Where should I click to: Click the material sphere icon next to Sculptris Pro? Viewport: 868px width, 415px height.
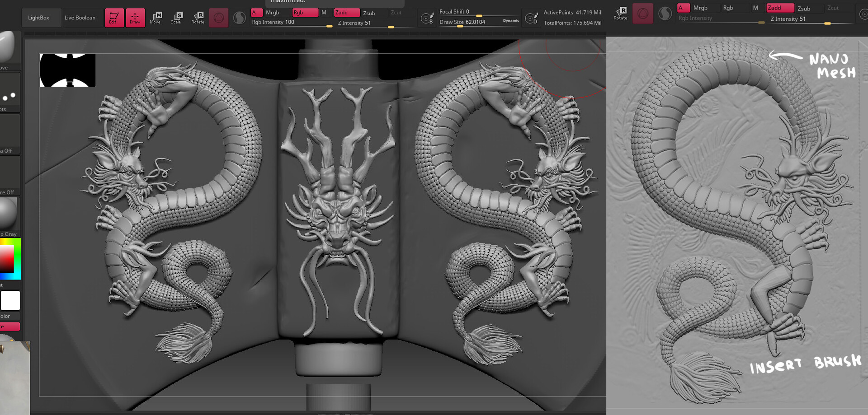point(239,17)
